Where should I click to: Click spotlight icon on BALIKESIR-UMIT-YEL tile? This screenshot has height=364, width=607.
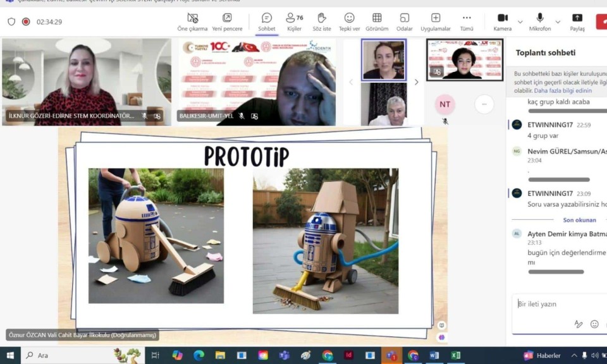point(254,116)
